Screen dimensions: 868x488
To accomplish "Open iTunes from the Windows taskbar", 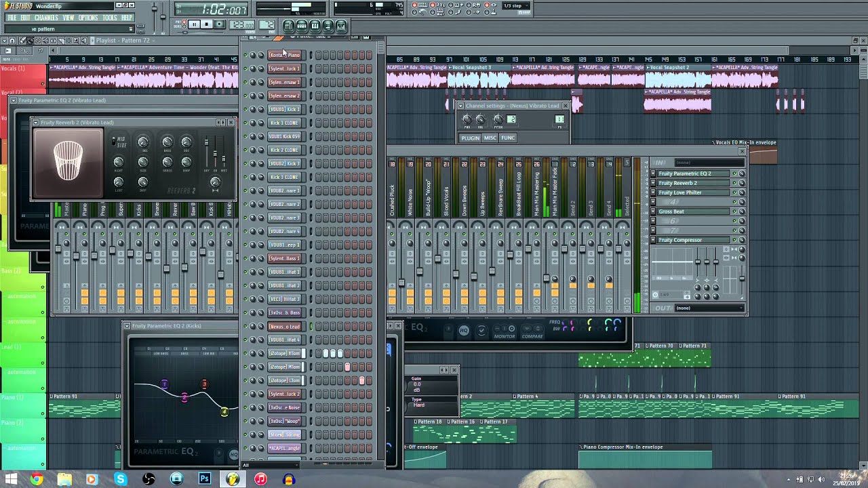I will (260, 479).
